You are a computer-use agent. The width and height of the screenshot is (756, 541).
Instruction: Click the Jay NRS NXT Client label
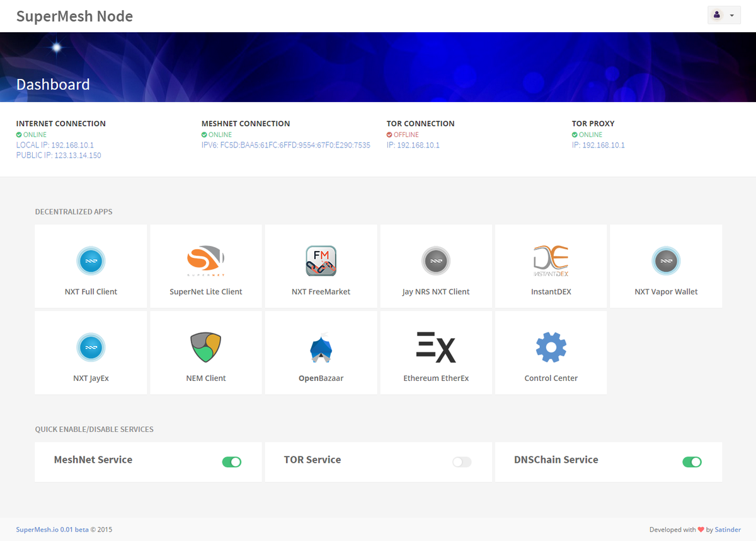pyautogui.click(x=436, y=292)
